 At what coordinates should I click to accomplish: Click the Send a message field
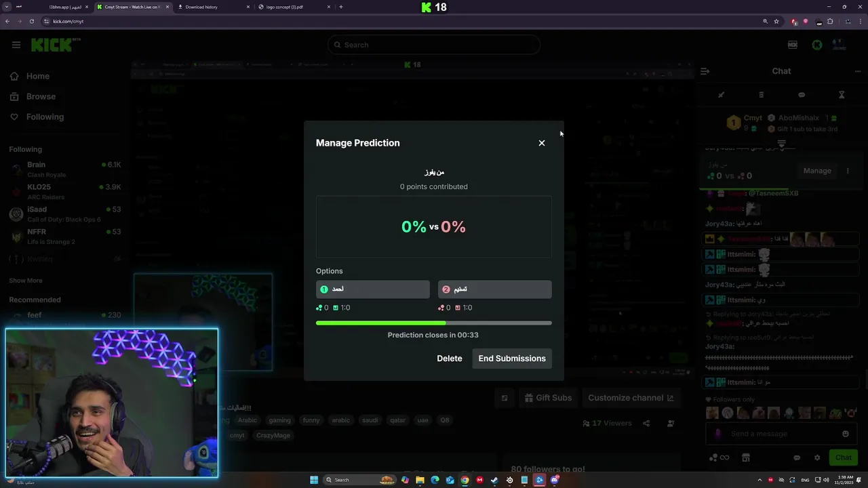tap(780, 434)
